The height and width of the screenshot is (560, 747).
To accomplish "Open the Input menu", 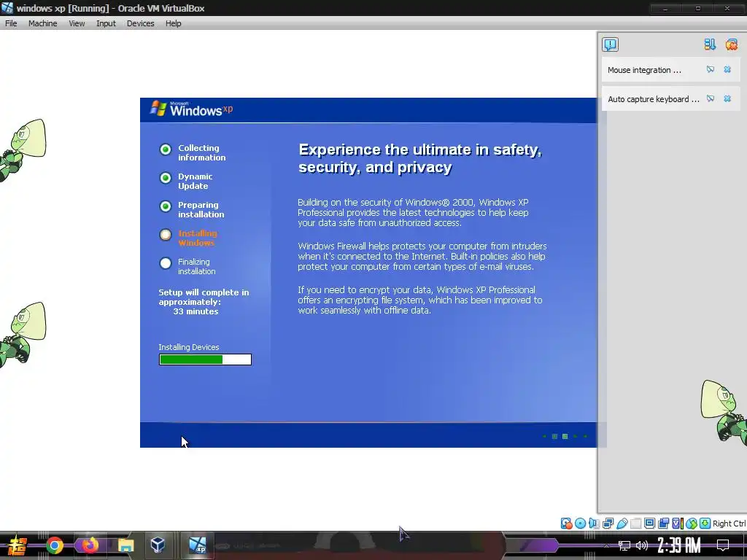I will [106, 23].
